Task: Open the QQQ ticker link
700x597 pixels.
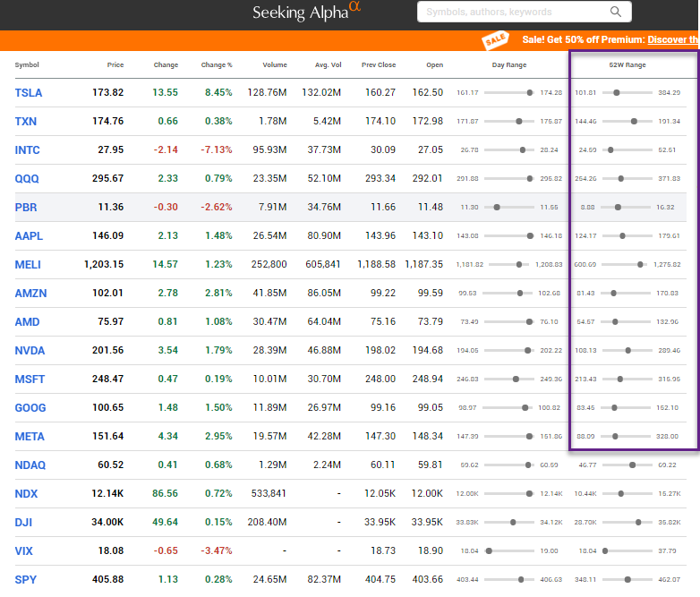Action: [27, 179]
